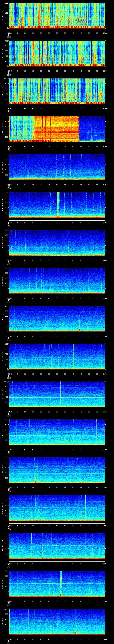
Task: Click "Frequency (Hz)" axis label of the 13:29:00 panel
Action: coord(3,584)
